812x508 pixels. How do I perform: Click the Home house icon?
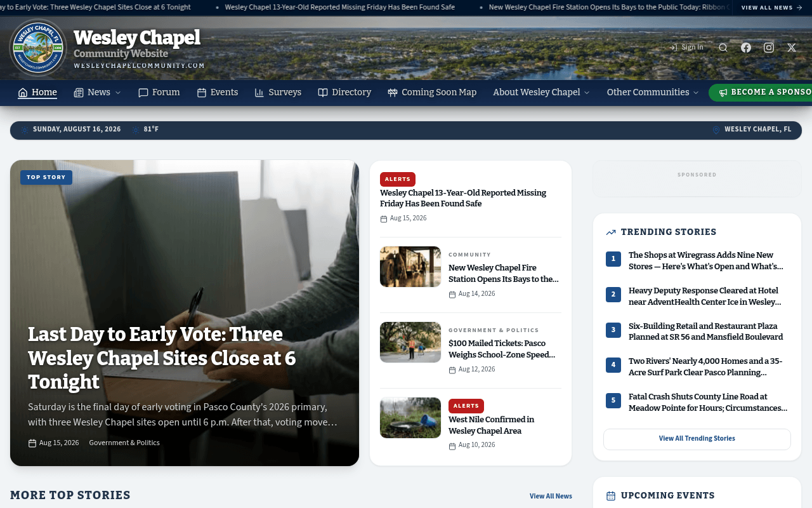pyautogui.click(x=23, y=93)
